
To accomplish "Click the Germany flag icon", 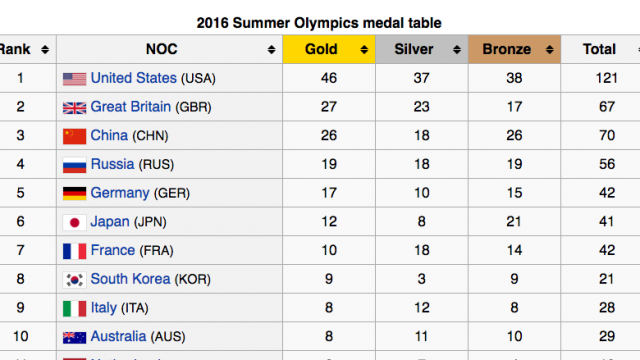I will pos(74,193).
